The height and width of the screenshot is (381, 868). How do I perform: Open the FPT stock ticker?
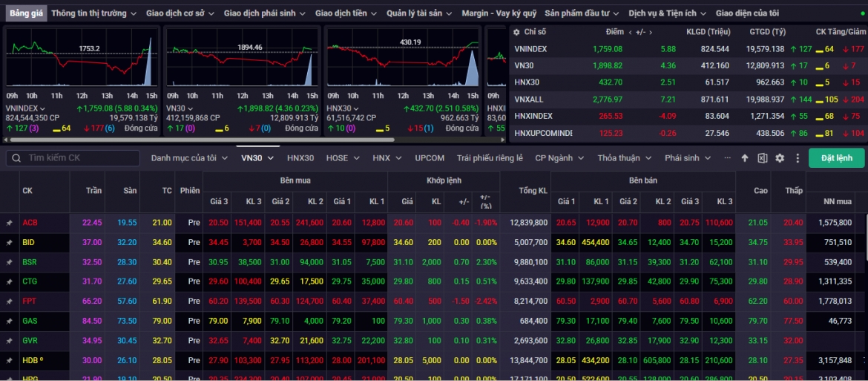coord(30,302)
